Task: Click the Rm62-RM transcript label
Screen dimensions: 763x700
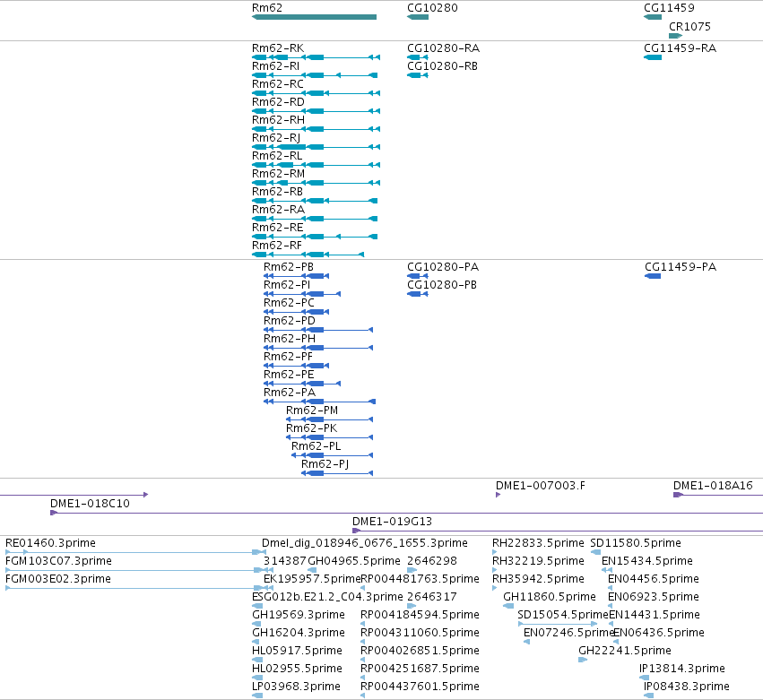Action: click(278, 174)
